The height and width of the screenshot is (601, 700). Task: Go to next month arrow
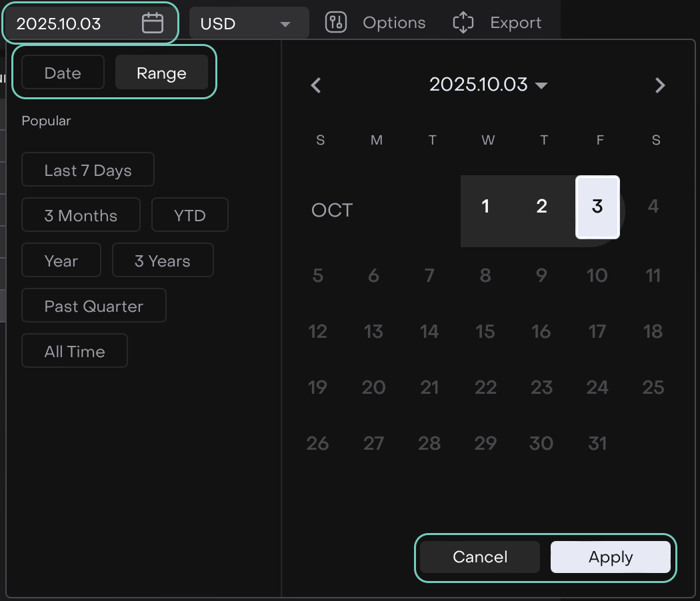pyautogui.click(x=660, y=85)
